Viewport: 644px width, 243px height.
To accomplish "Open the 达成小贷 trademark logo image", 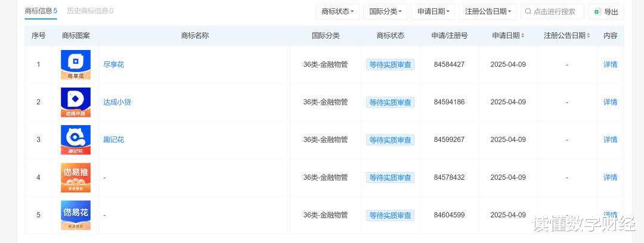I will pyautogui.click(x=76, y=102).
